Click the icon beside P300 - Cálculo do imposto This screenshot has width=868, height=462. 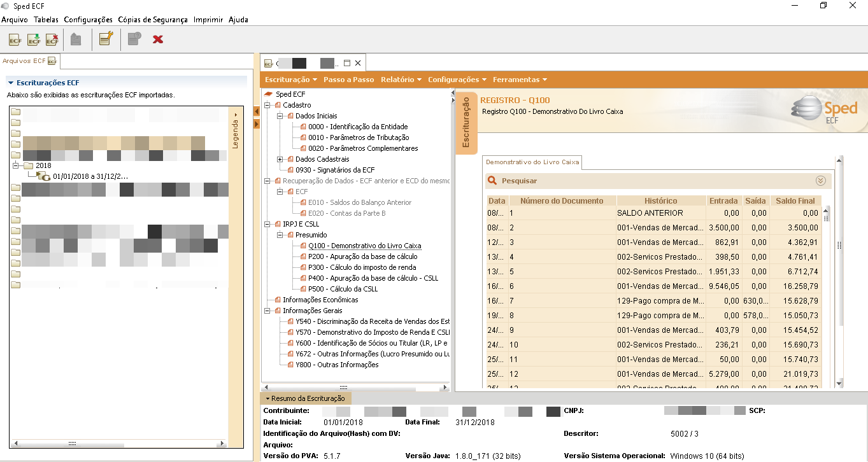(303, 267)
